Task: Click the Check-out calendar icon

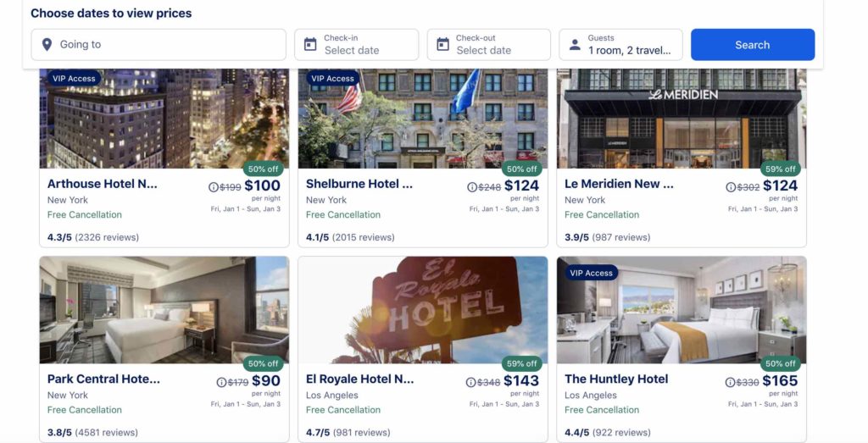Action: [x=442, y=44]
